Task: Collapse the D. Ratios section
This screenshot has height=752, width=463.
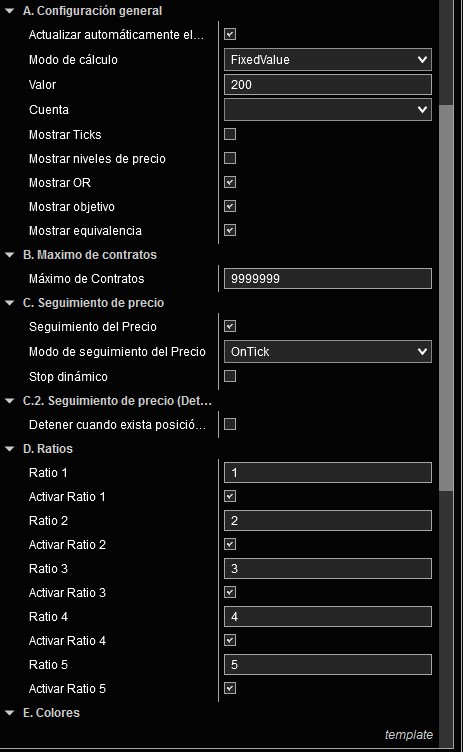Action: tap(10, 449)
